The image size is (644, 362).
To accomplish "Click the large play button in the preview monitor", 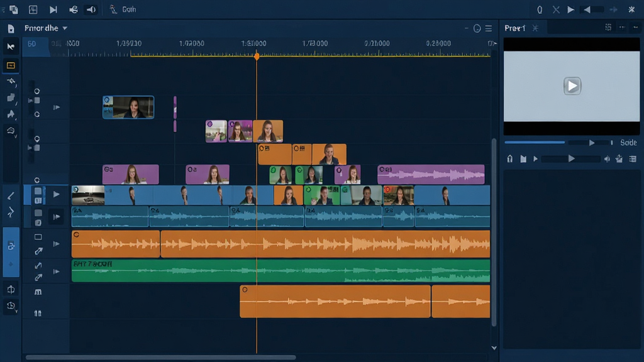I will (x=572, y=85).
